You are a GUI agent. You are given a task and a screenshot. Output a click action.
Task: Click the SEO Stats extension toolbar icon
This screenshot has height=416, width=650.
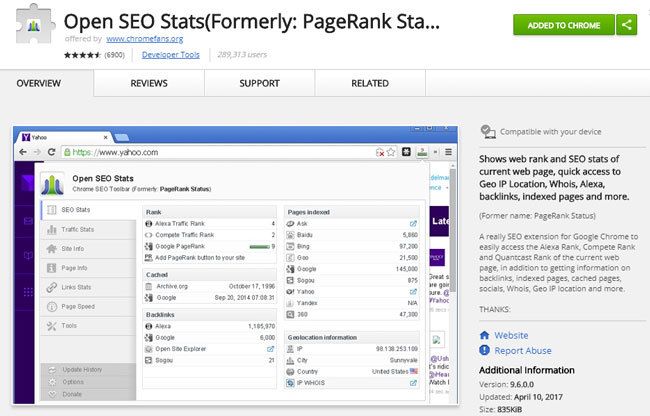point(422,152)
